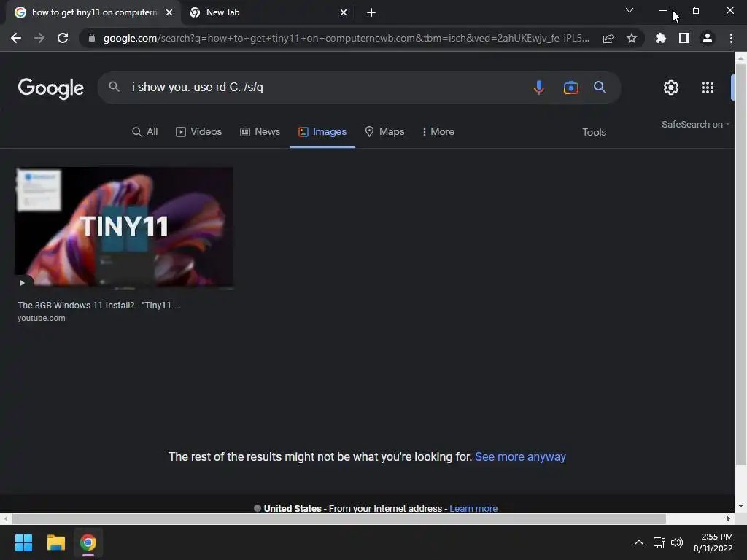The height and width of the screenshot is (560, 747).
Task: Expand the More search categories menu
Action: click(438, 131)
